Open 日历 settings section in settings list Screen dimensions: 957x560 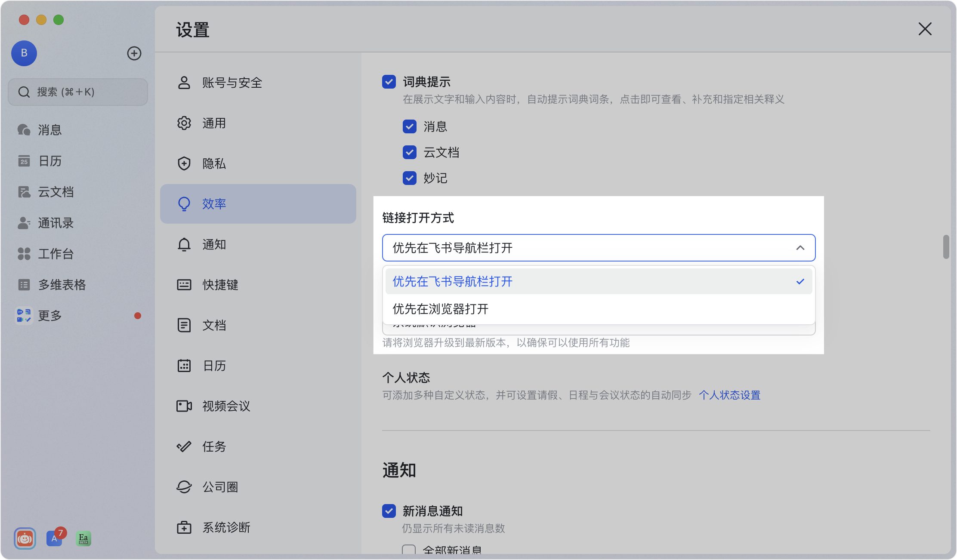pyautogui.click(x=258, y=366)
